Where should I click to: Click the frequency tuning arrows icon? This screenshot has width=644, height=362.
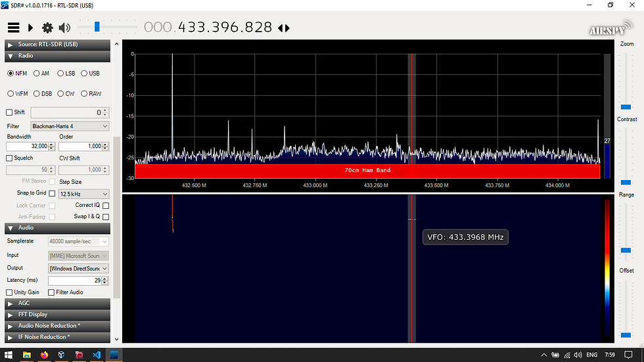pyautogui.click(x=284, y=28)
